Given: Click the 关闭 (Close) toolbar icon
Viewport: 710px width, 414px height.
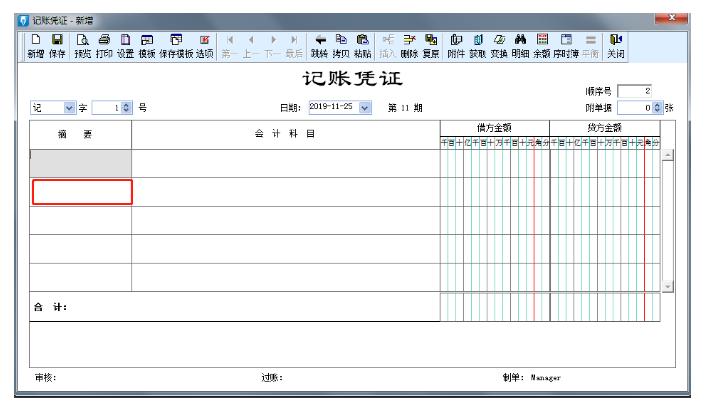Looking at the screenshot, I should pos(616,46).
